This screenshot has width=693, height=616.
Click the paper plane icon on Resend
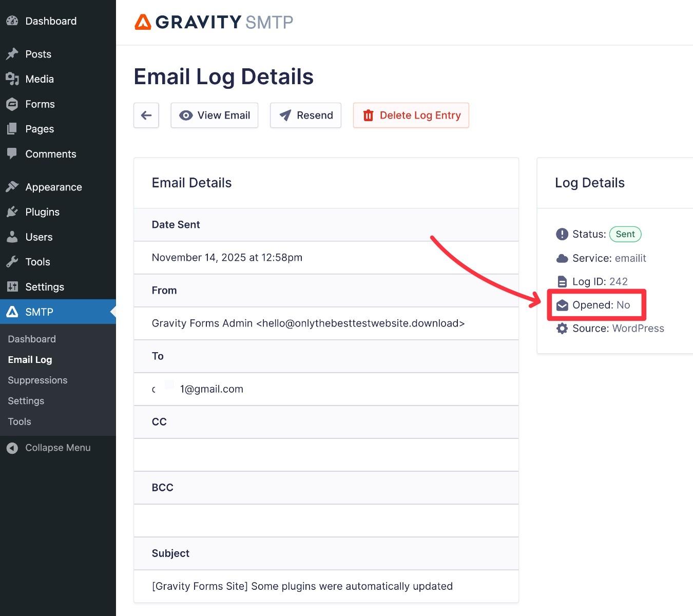(x=285, y=115)
